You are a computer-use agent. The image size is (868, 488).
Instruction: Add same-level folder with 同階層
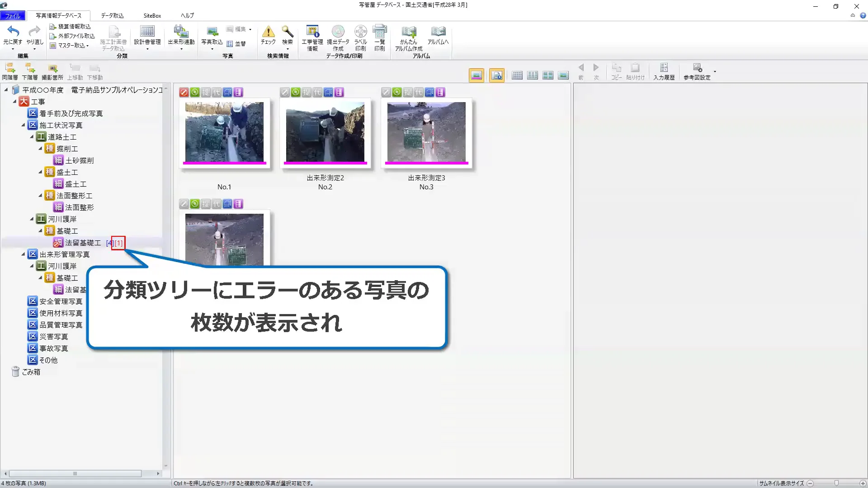pyautogui.click(x=10, y=71)
